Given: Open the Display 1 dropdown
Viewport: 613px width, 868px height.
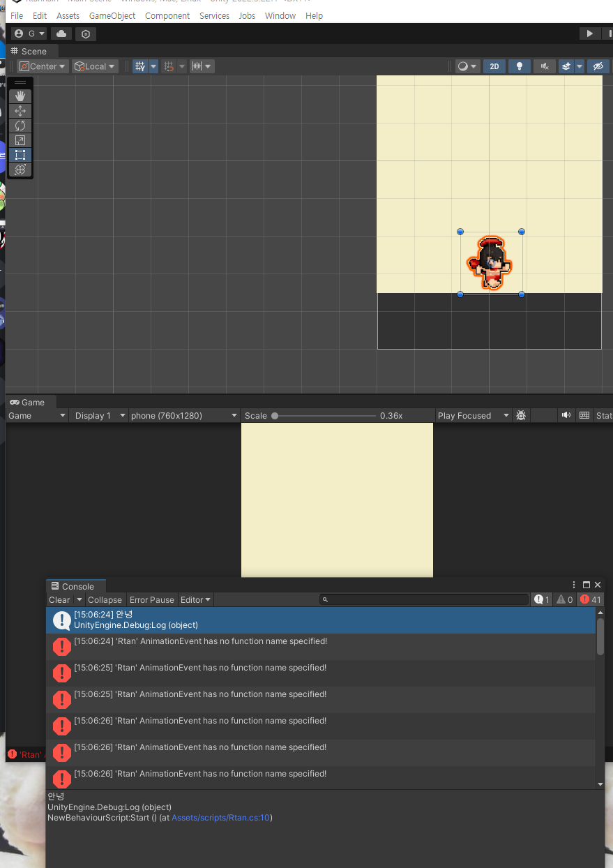Looking at the screenshot, I should [100, 415].
